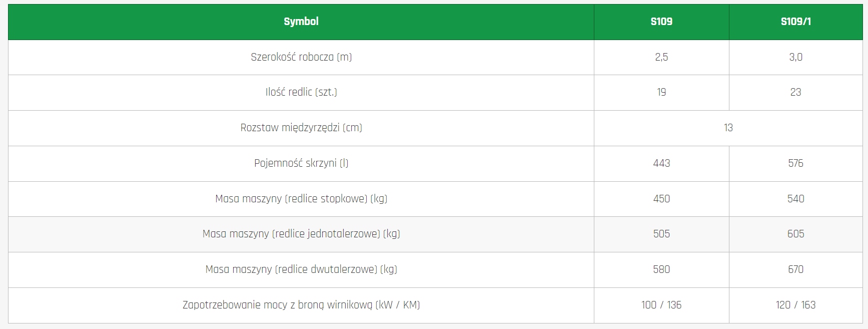Click Masa maszyny (redlice stopkowe) label

[301, 199]
